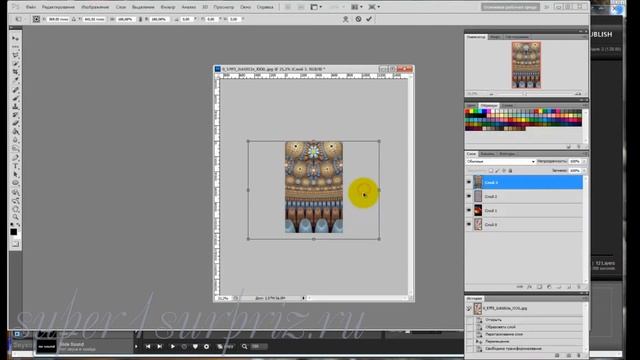Open the Редактирование menu

[58, 7]
